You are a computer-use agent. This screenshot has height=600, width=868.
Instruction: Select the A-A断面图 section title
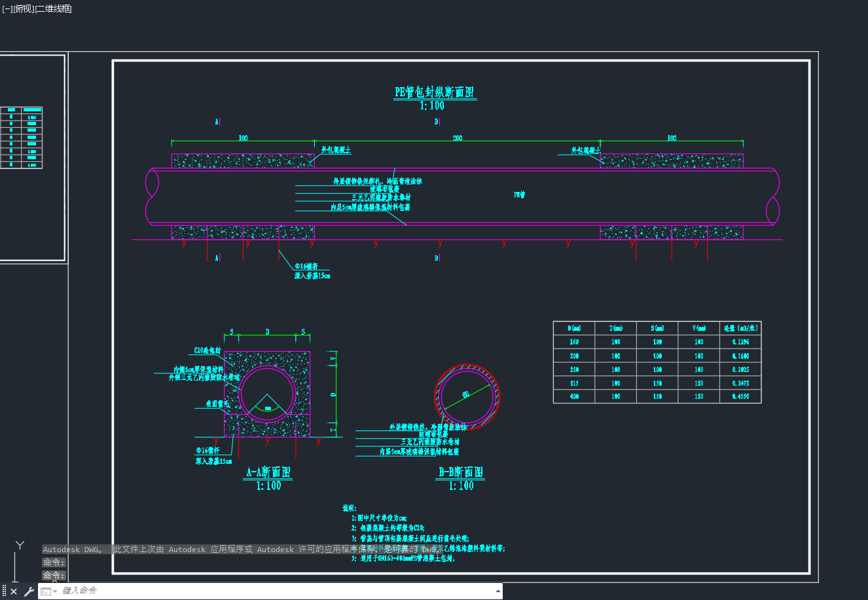click(x=268, y=472)
